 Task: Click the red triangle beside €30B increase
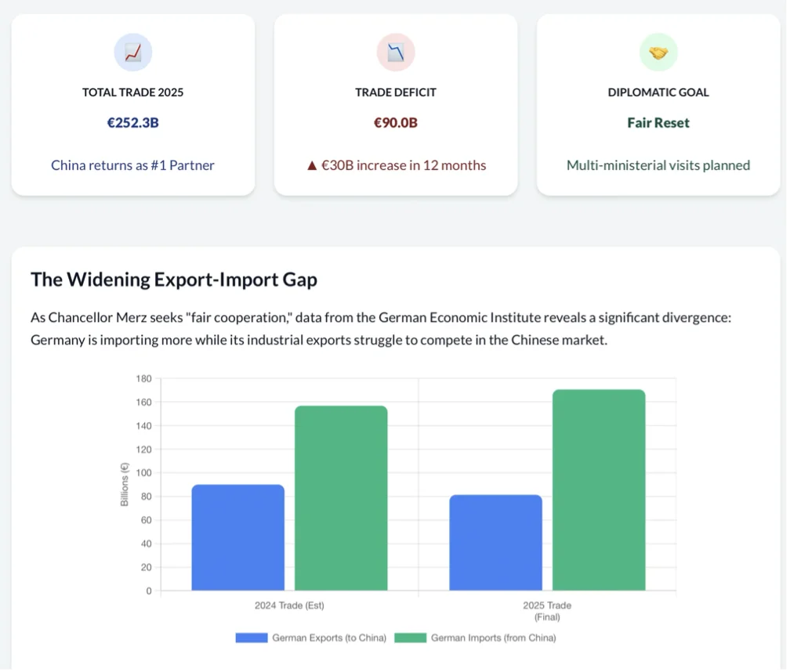click(312, 165)
